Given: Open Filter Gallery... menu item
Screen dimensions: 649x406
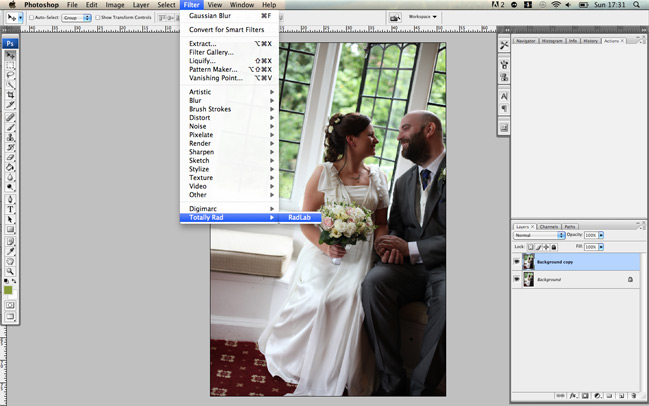Looking at the screenshot, I should (229, 52).
